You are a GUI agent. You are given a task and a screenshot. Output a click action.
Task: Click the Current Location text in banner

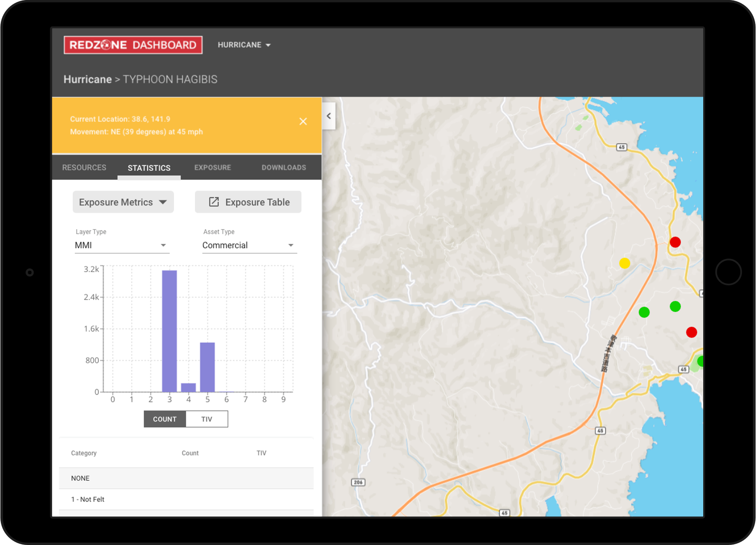pyautogui.click(x=120, y=119)
